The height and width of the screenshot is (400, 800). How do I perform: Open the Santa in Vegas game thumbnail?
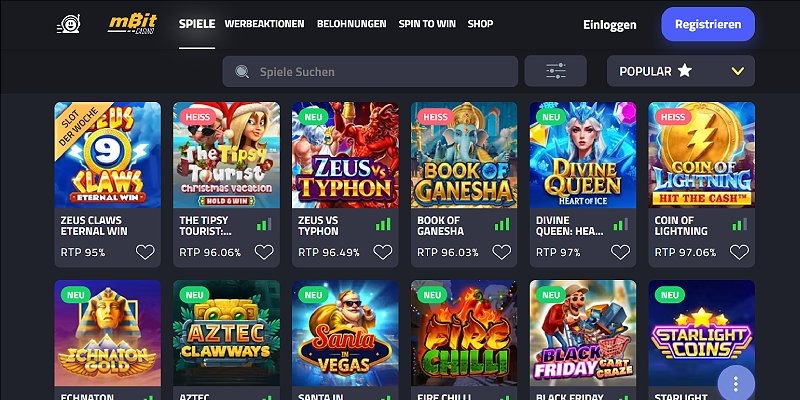tap(345, 333)
